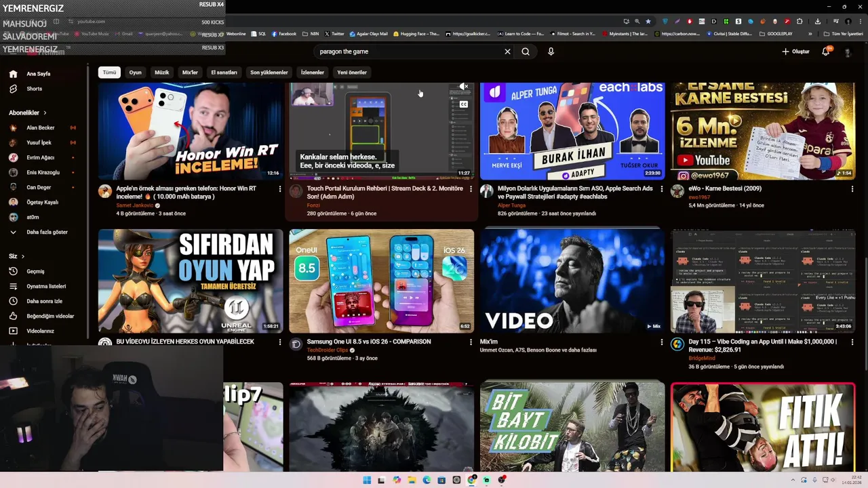Open options menu for Samsung One UI video

(x=471, y=342)
